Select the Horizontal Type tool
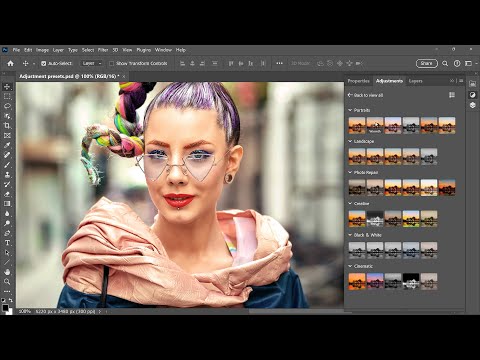 click(x=7, y=243)
